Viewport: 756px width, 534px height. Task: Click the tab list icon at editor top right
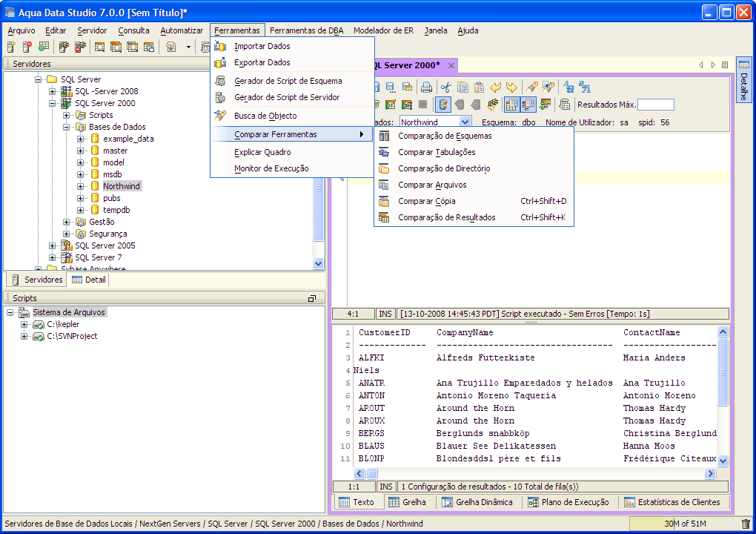click(x=725, y=65)
